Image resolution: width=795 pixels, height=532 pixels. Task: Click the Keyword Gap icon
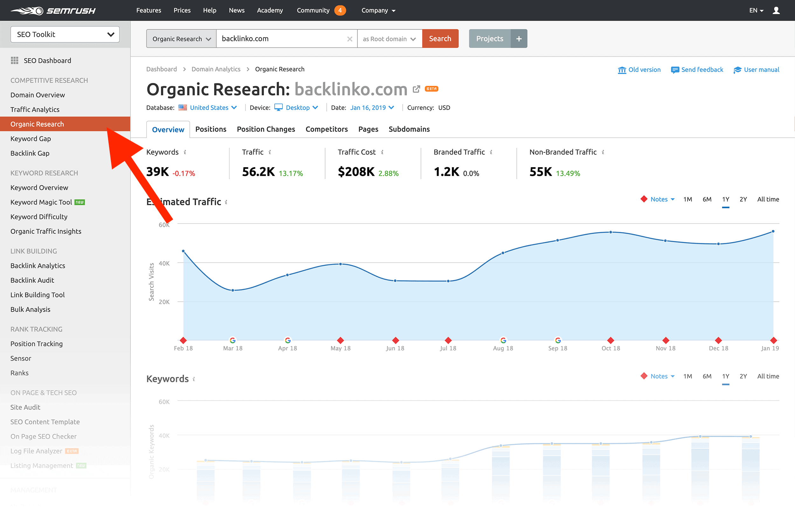(x=30, y=138)
